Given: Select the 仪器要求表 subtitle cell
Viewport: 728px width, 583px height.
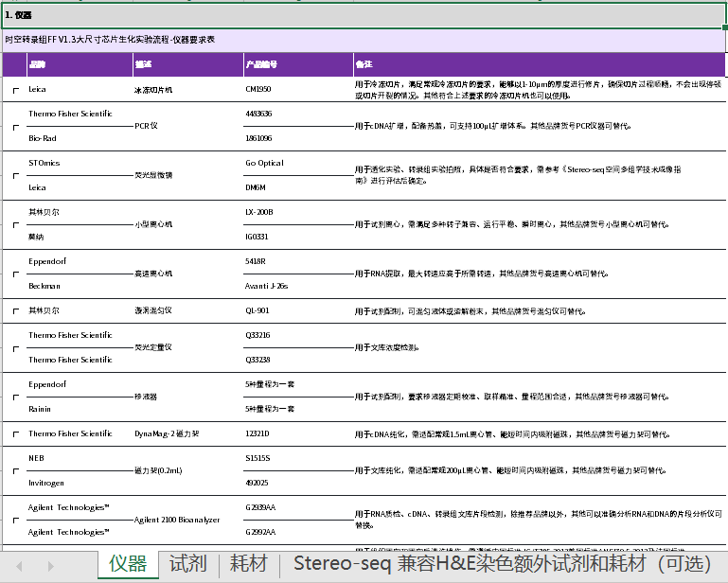Looking at the screenshot, I should [364, 40].
